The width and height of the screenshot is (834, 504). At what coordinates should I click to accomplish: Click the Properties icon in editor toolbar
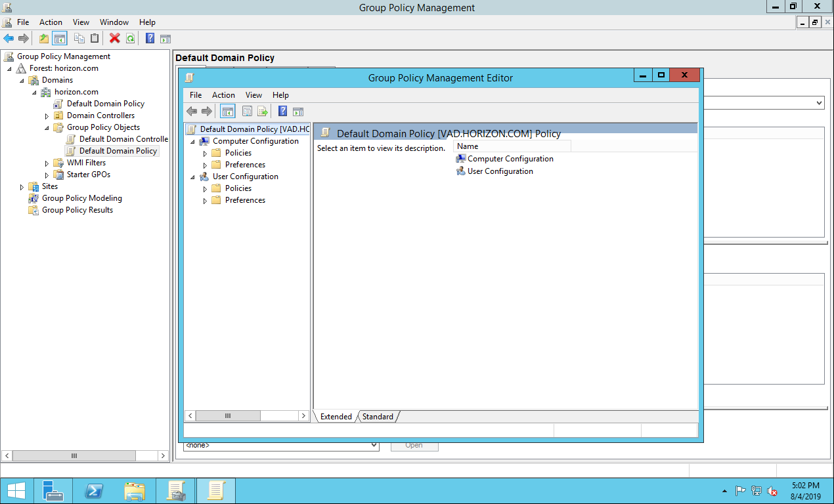point(248,112)
